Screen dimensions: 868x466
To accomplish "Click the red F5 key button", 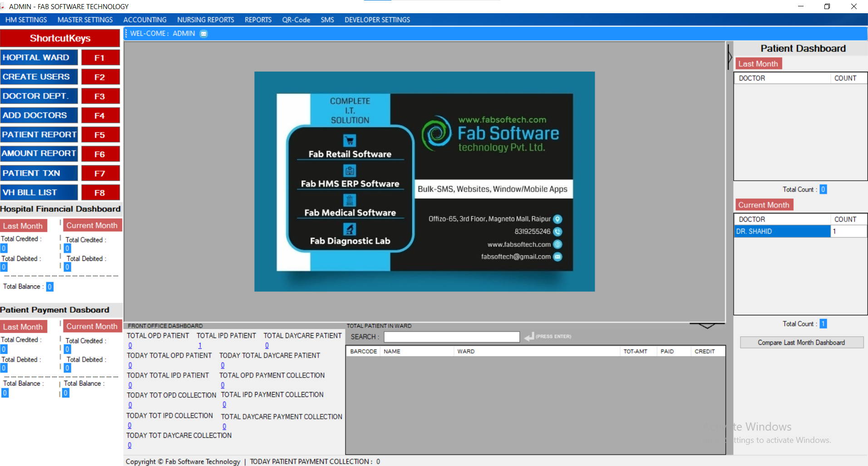I will point(100,135).
